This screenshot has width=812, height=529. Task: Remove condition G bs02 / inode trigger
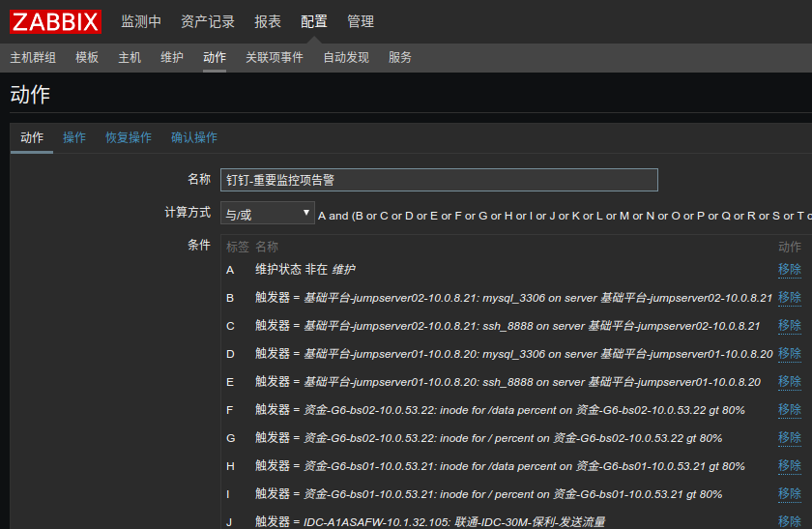(789, 438)
